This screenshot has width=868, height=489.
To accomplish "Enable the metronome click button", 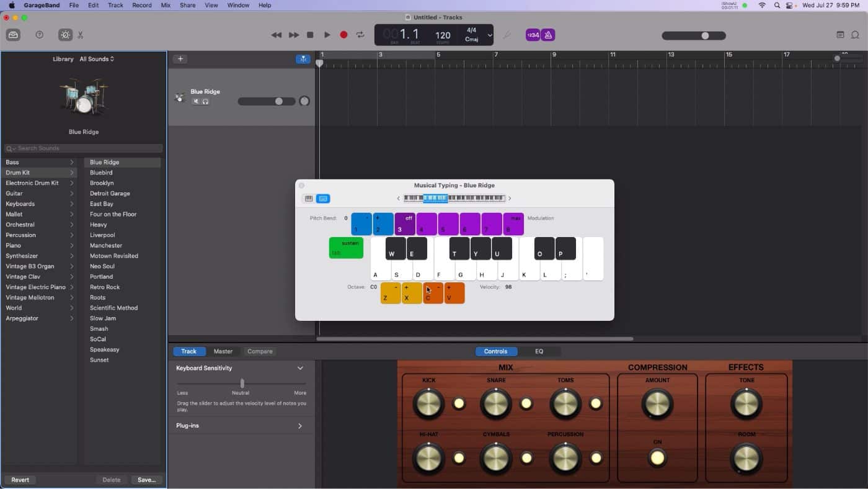I will click(x=547, y=35).
